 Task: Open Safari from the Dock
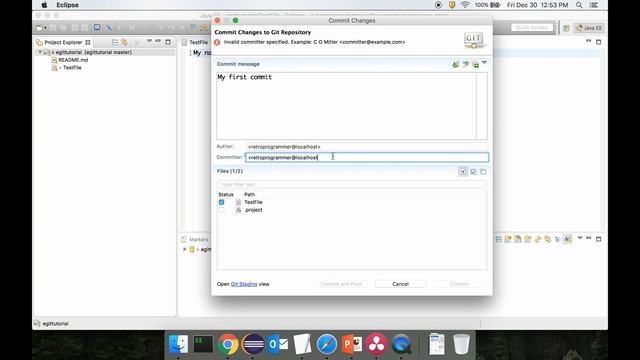point(327,344)
